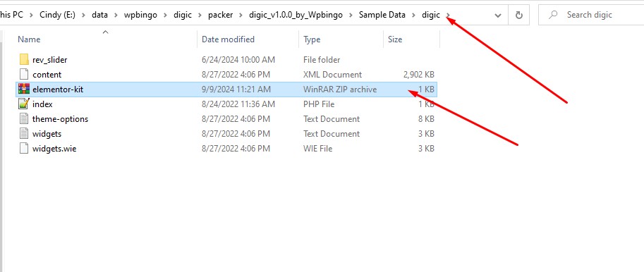The width and height of the screenshot is (644, 272).
Task: Expand the chevron after Sample Data breadcrumb
Action: pyautogui.click(x=413, y=16)
